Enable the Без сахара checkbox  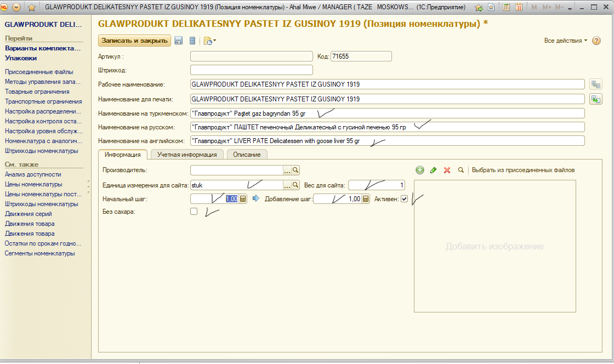pyautogui.click(x=194, y=212)
